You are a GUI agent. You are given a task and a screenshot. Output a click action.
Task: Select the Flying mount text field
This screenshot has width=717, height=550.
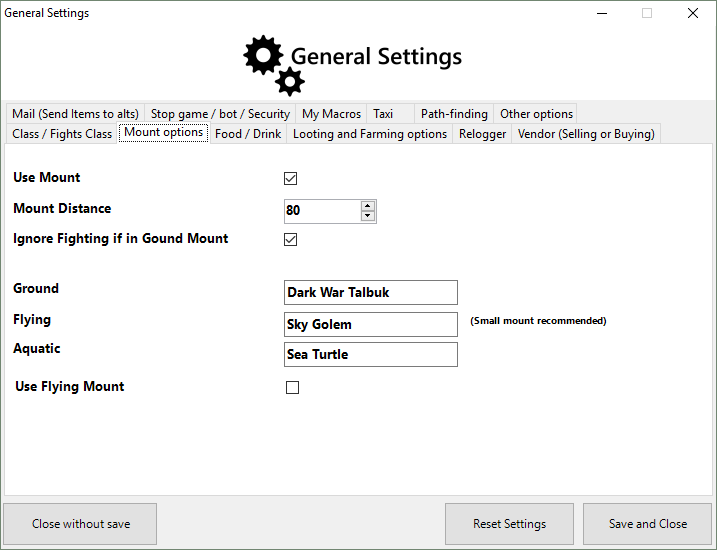(x=370, y=324)
